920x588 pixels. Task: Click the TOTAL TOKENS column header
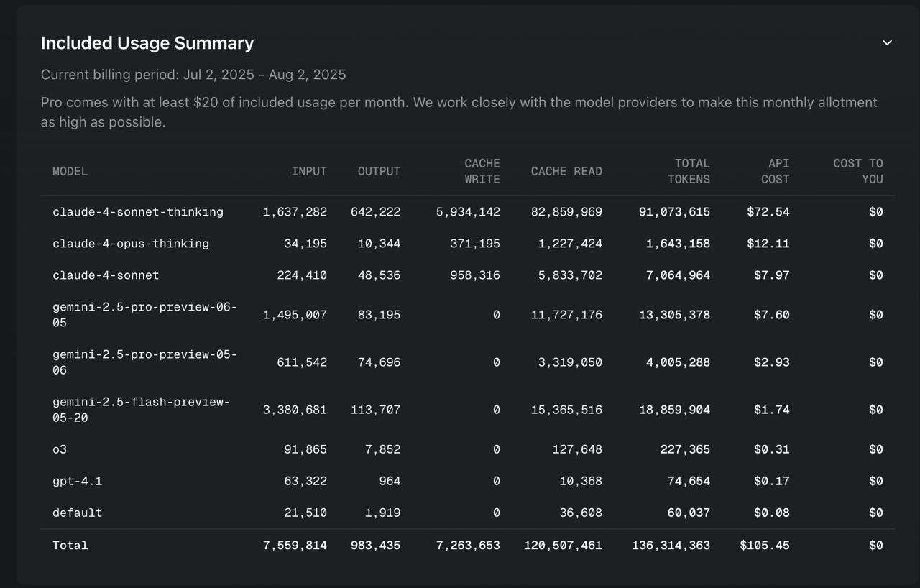pos(689,171)
